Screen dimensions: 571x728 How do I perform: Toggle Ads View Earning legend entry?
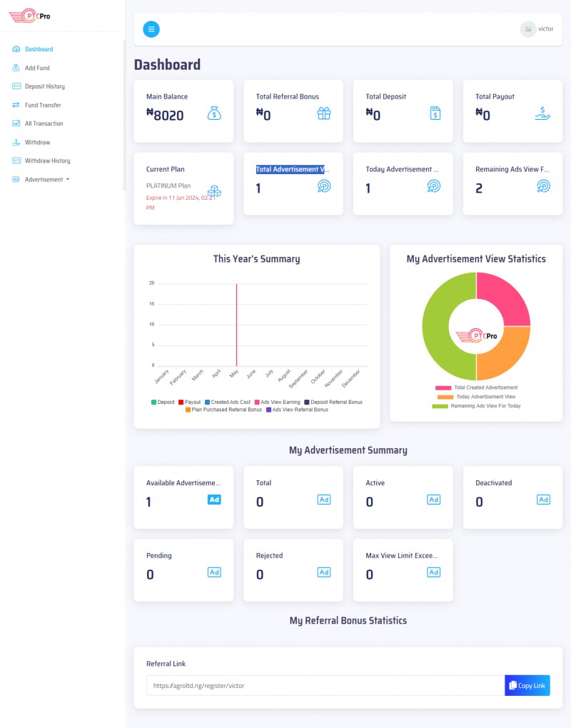coord(278,402)
